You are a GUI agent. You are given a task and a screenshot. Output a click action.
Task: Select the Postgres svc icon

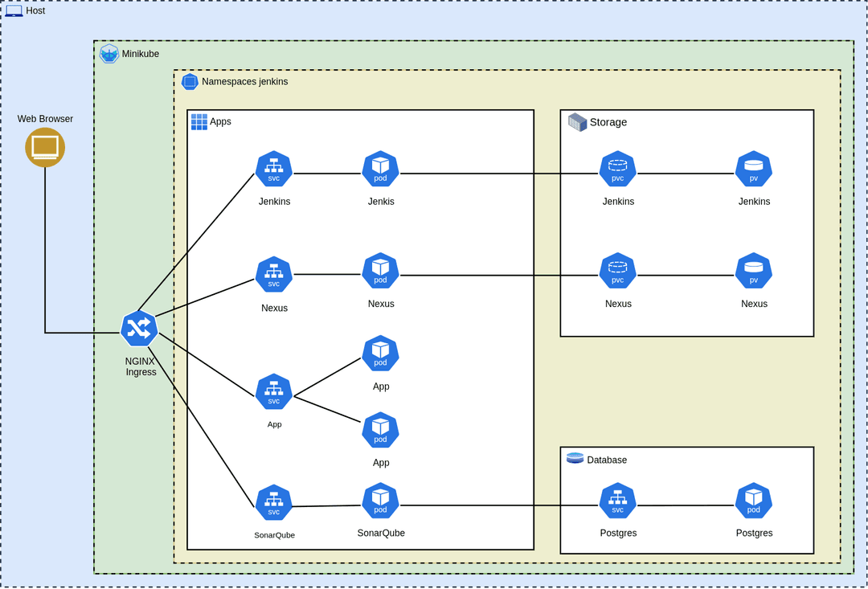pos(617,501)
